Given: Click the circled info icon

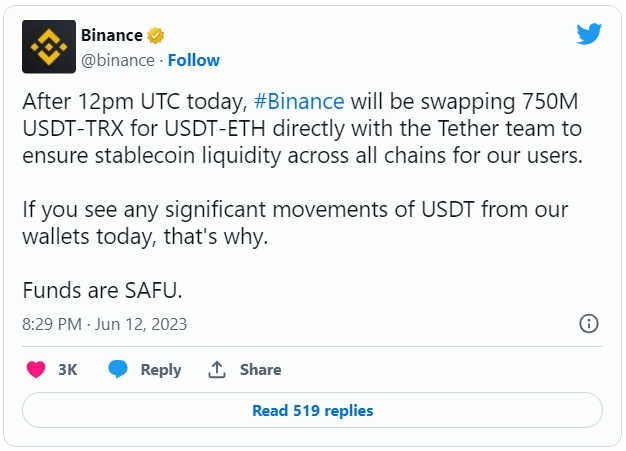Looking at the screenshot, I should [589, 324].
